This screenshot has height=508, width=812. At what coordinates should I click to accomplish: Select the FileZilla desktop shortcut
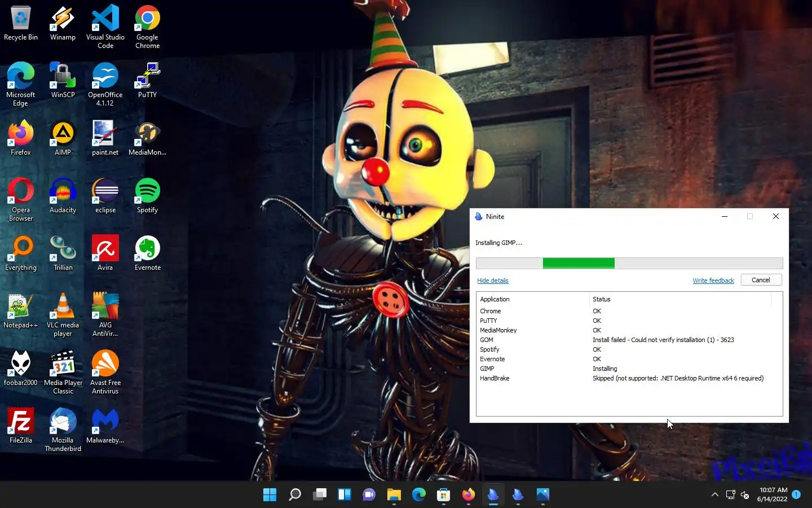[x=21, y=426]
